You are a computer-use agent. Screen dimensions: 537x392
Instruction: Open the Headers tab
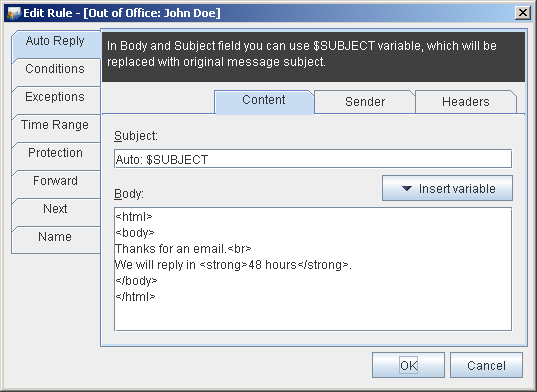466,102
